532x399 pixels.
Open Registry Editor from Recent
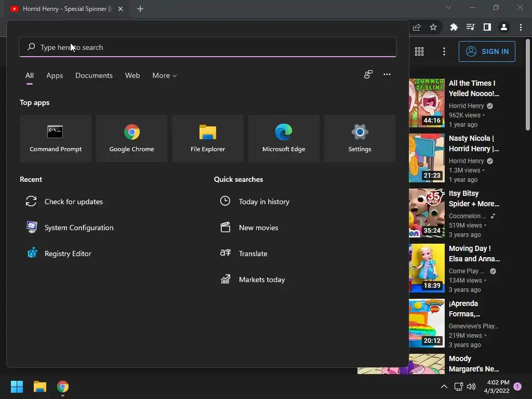click(x=59, y=254)
